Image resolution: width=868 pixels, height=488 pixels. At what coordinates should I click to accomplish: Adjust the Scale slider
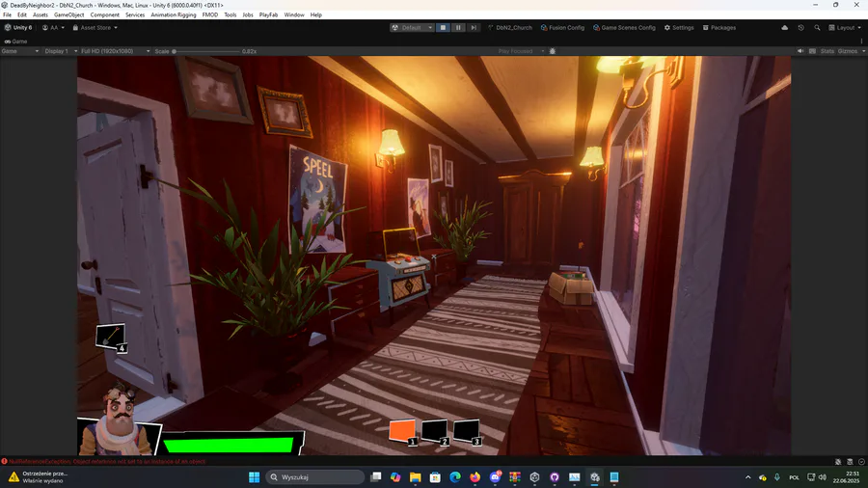[206, 51]
